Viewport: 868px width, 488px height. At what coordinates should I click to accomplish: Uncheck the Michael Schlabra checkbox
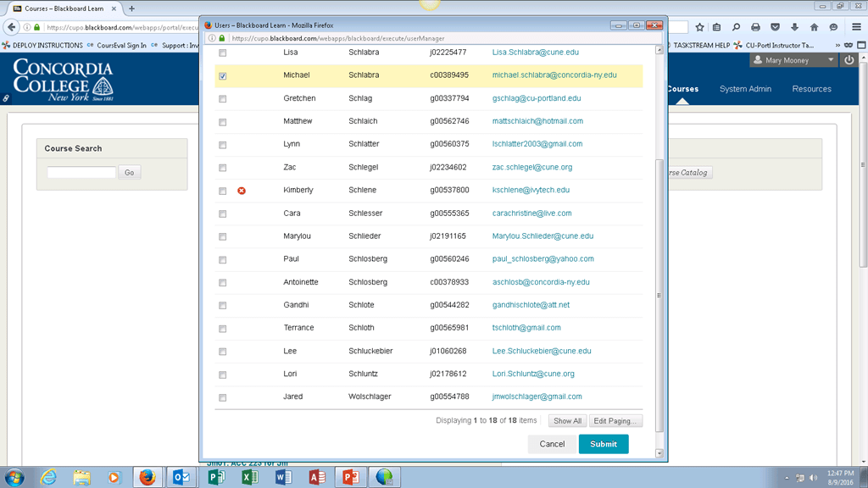coord(223,76)
